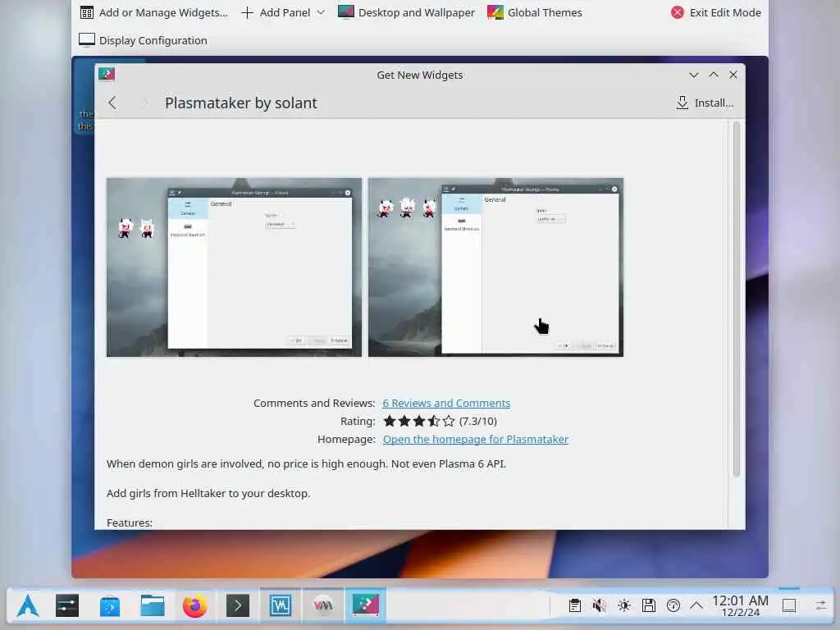This screenshot has height=630, width=840.
Task: Launch Firefox from the taskbar
Action: 195,606
